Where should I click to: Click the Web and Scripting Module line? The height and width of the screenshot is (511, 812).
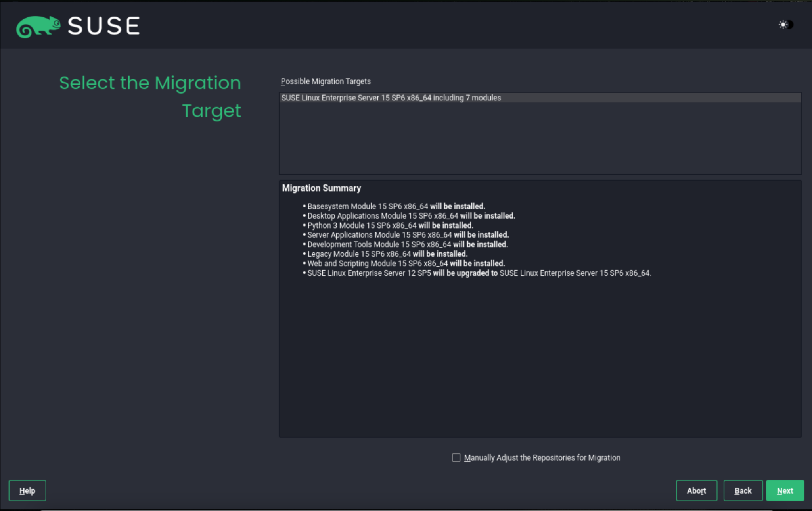(406, 263)
